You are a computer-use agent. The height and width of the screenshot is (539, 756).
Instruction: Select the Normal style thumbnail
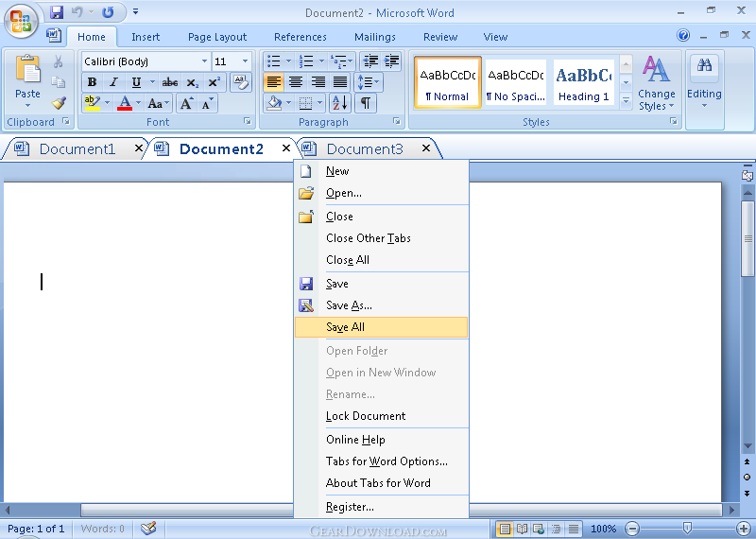[x=447, y=82]
